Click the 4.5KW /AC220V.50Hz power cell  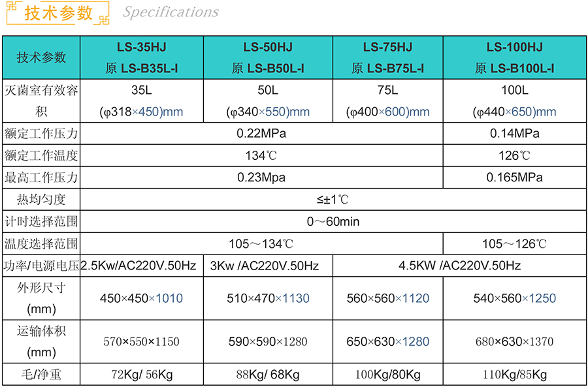[459, 266]
